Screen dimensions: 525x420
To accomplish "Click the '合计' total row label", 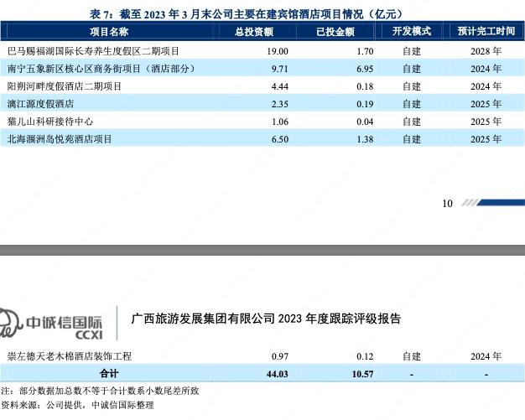I will point(109,374).
